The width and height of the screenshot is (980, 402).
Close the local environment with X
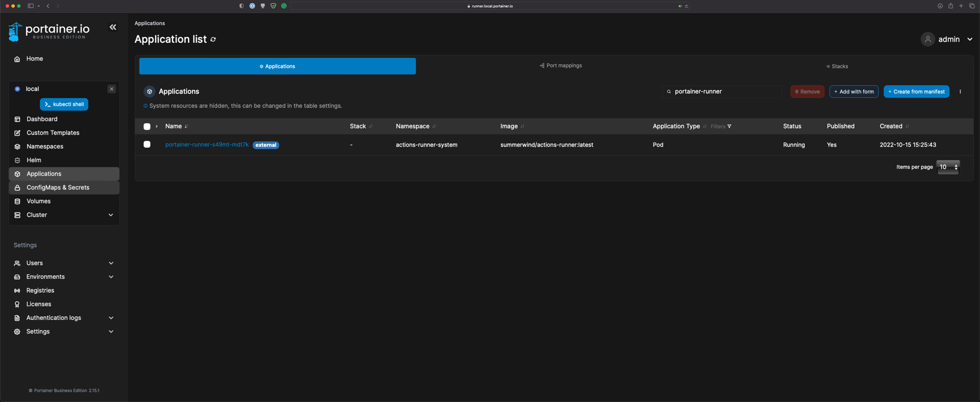[x=112, y=89]
